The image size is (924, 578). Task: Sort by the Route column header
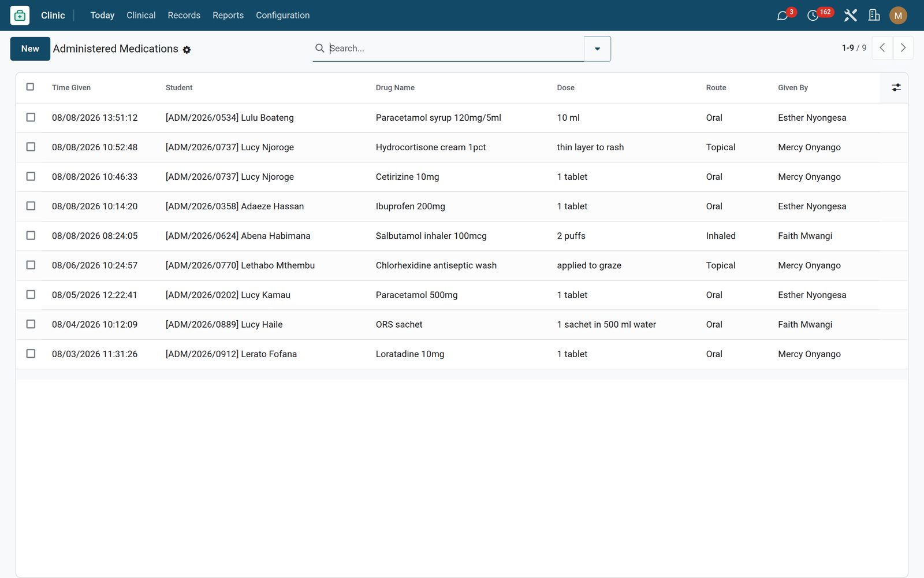click(x=716, y=88)
